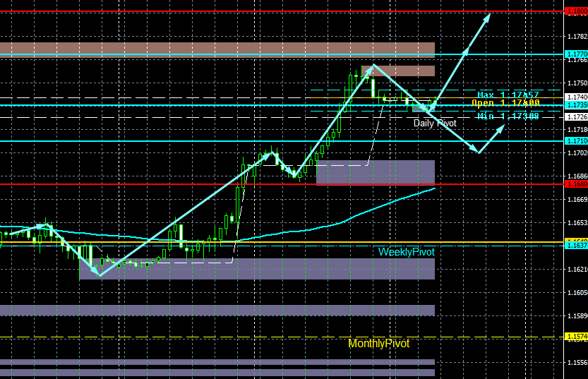Click the white 1.1726 price tag
Viewport: 588px width, 379px height.
[577, 117]
